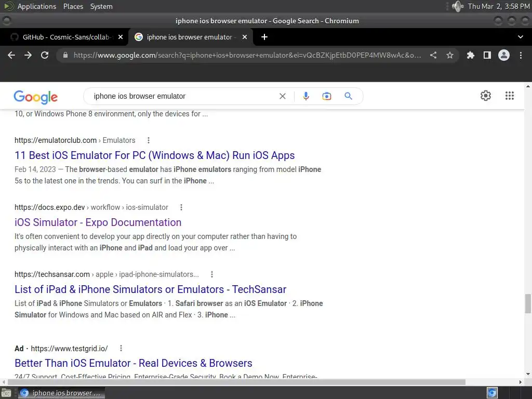
Task: Open the Chromium three-dot menu
Action: [x=521, y=55]
